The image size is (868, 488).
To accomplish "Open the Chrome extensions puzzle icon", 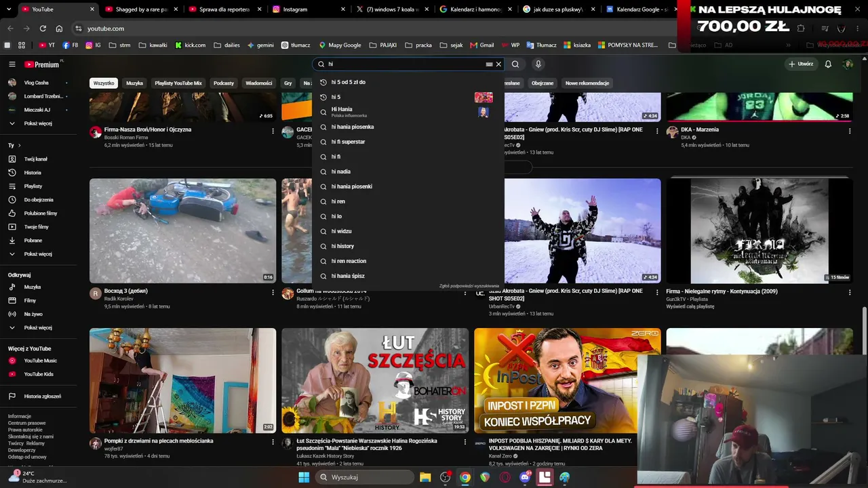I will point(801,28).
